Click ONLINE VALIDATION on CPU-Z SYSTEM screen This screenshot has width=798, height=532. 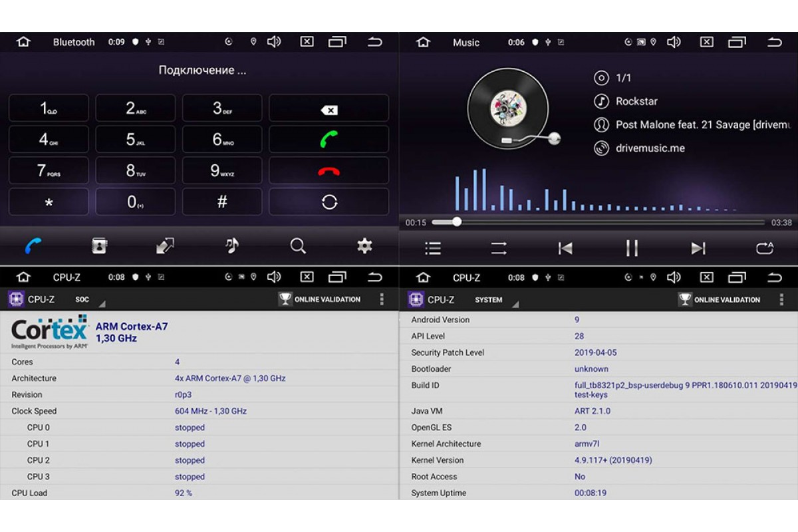coord(720,300)
